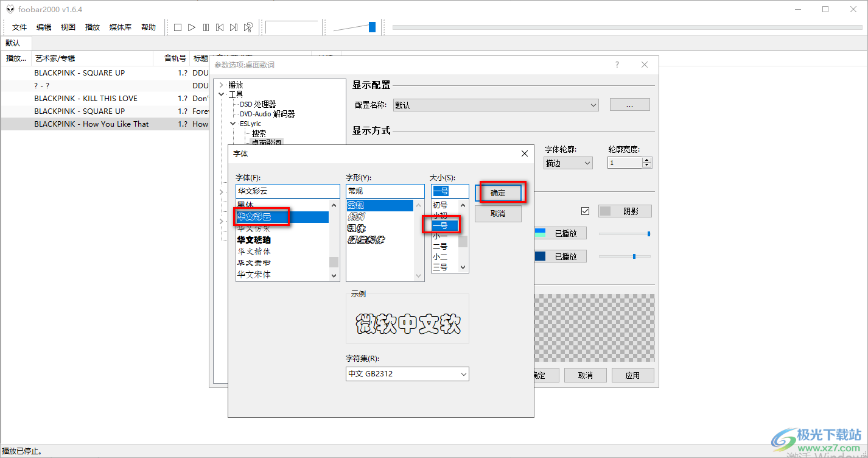Screen dimensions: 868x458
Task: Select 华文琥珀 in the font list
Action: click(x=282, y=240)
